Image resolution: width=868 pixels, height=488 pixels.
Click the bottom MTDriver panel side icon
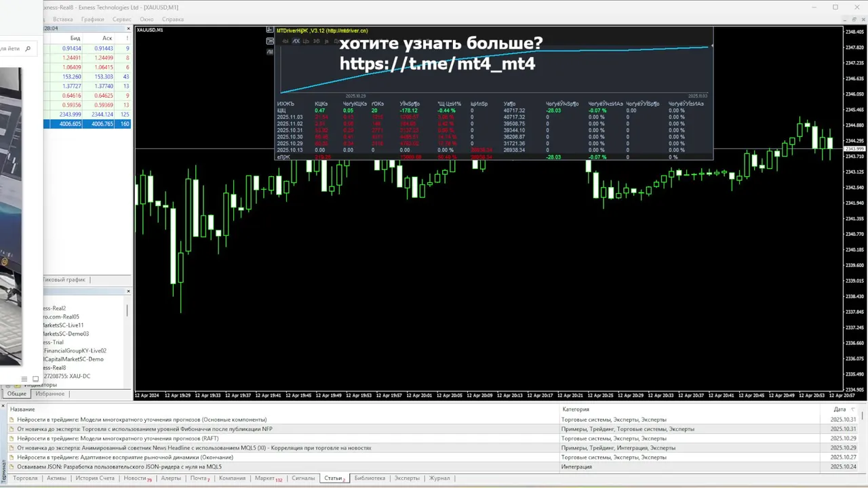click(270, 52)
